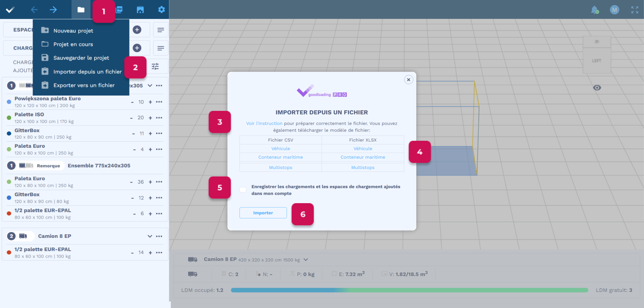Screen dimensions: 644x308
Task: Check the save loads to account checkbox
Action: pos(243,190)
